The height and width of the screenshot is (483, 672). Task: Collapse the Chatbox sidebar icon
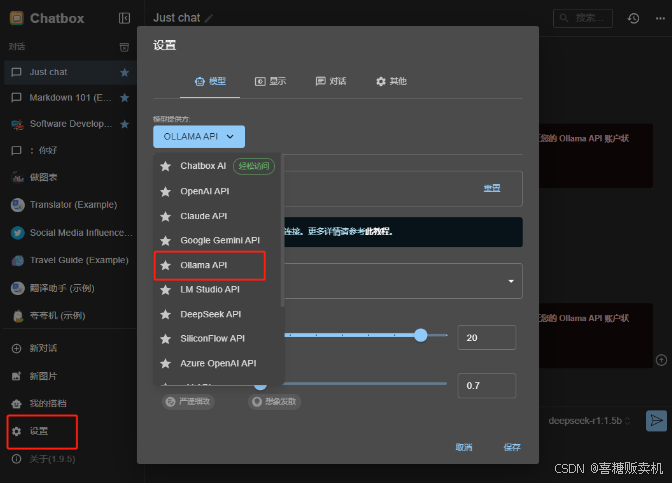pos(124,18)
